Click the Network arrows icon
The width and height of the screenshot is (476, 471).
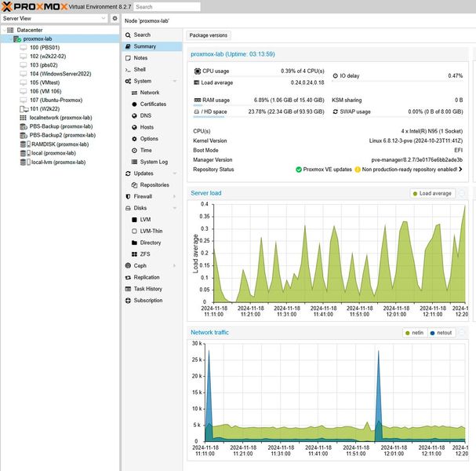point(134,93)
